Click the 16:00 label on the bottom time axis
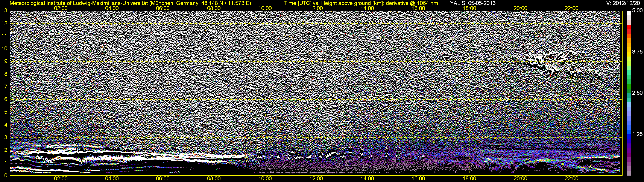 (x=418, y=179)
